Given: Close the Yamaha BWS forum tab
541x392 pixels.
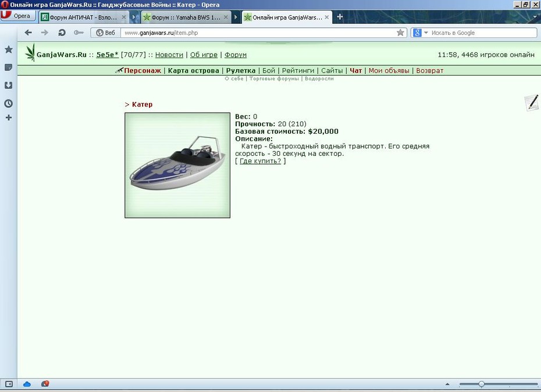Looking at the screenshot, I should 226,17.
